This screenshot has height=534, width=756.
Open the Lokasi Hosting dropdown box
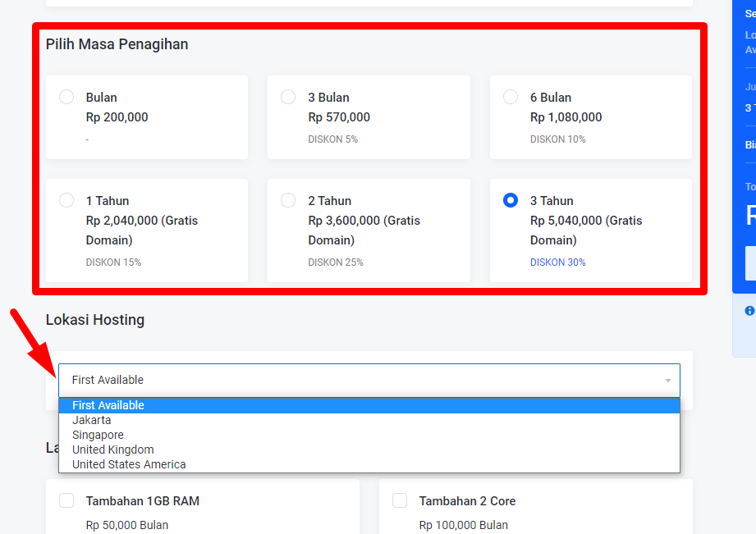(x=369, y=380)
